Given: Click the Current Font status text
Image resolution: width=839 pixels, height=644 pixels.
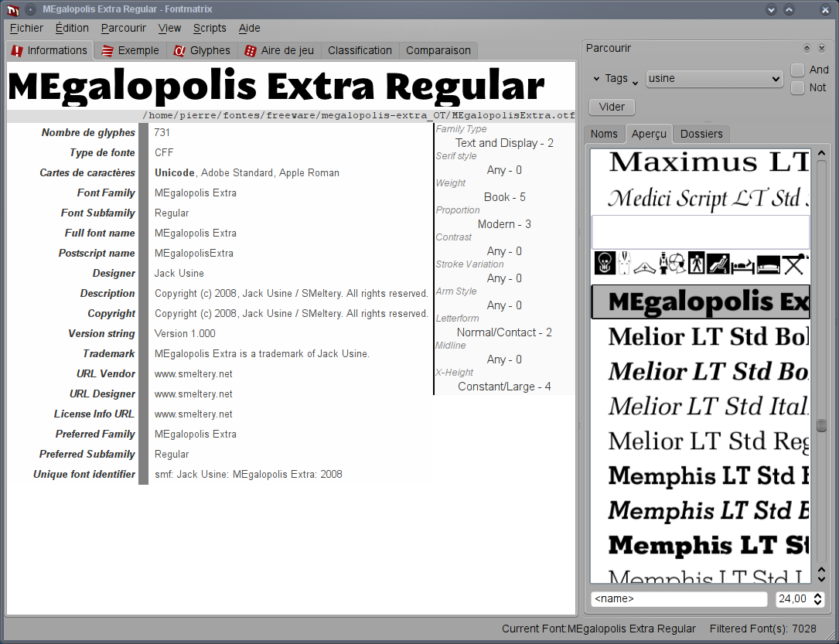Looking at the screenshot, I should coord(599,629).
